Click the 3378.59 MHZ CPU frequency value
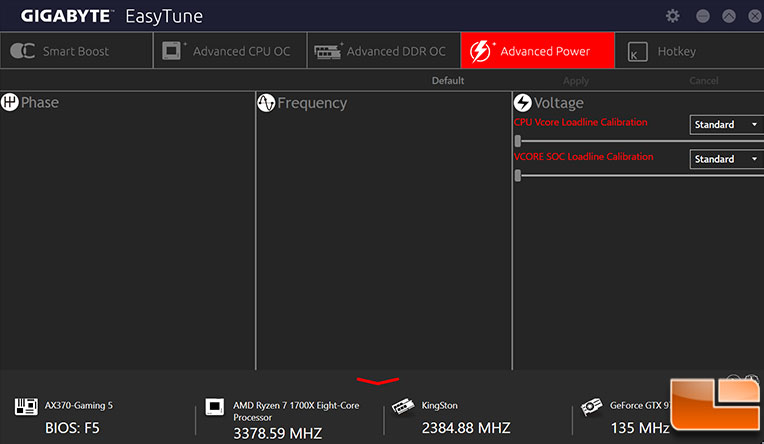 click(x=278, y=433)
